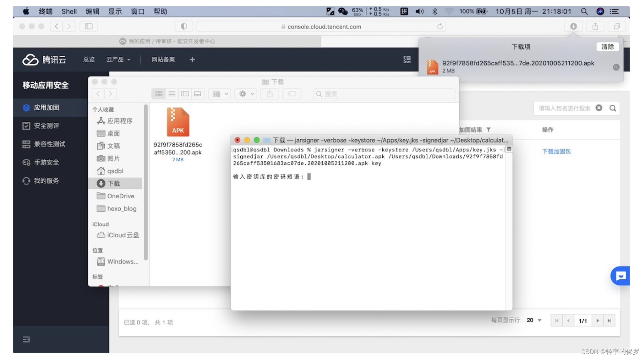Clear the downloads list with 清除
Screen dimensions: 644x358
coord(607,47)
